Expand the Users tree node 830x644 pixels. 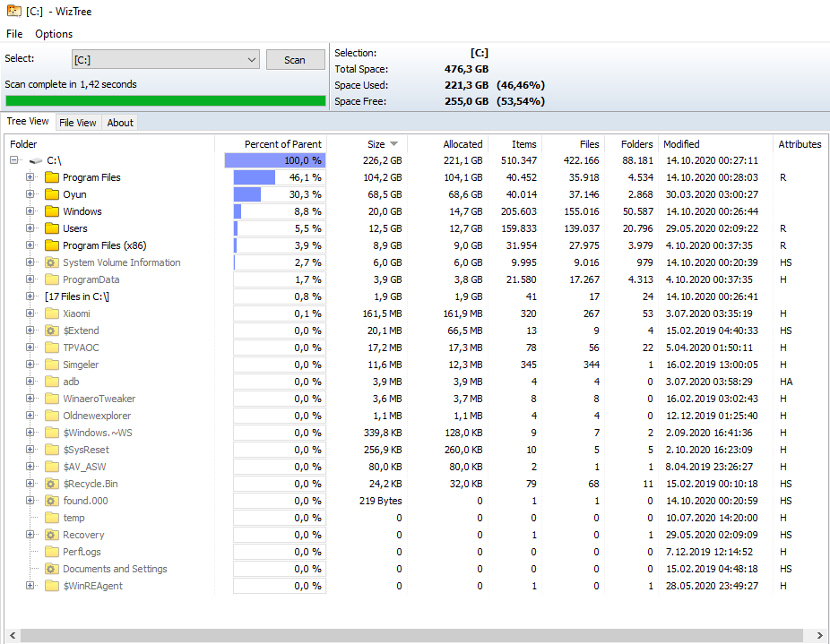(30, 228)
